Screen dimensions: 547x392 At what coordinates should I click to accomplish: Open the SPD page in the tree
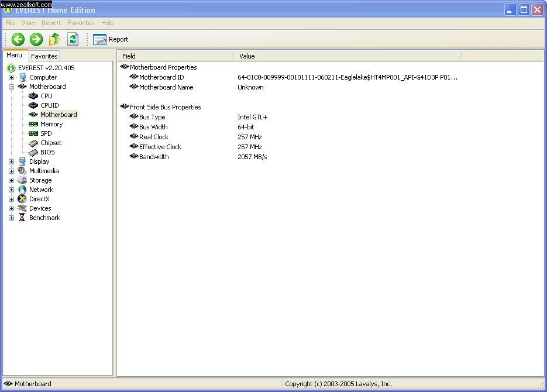click(x=46, y=133)
